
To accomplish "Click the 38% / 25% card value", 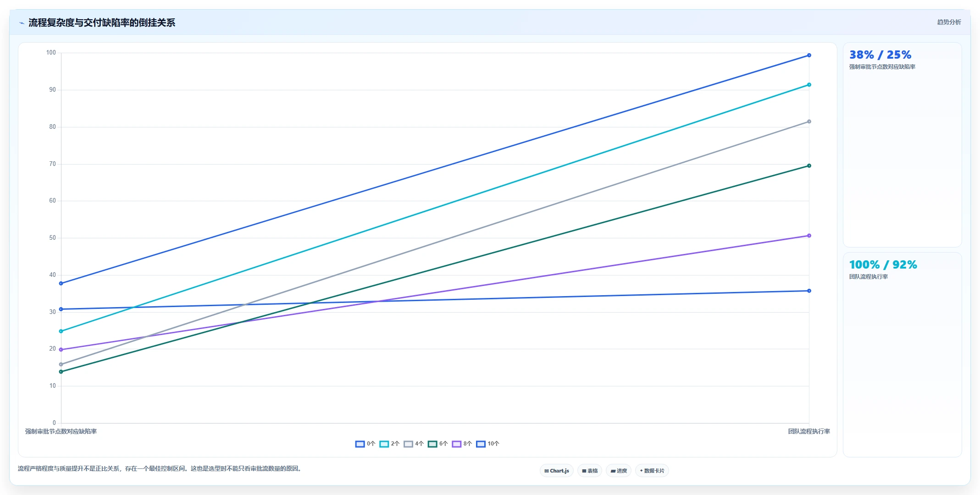I will pos(880,55).
